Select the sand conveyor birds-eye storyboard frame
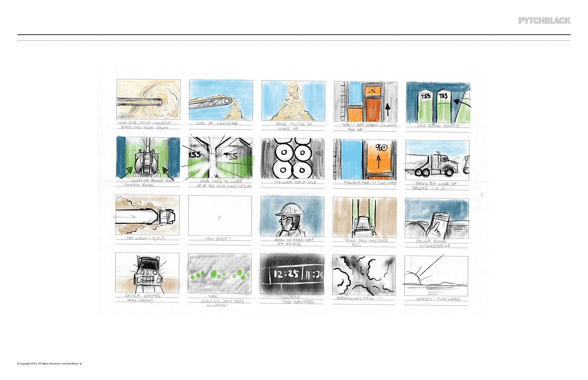Screen dimensions: 588x380 149,99
